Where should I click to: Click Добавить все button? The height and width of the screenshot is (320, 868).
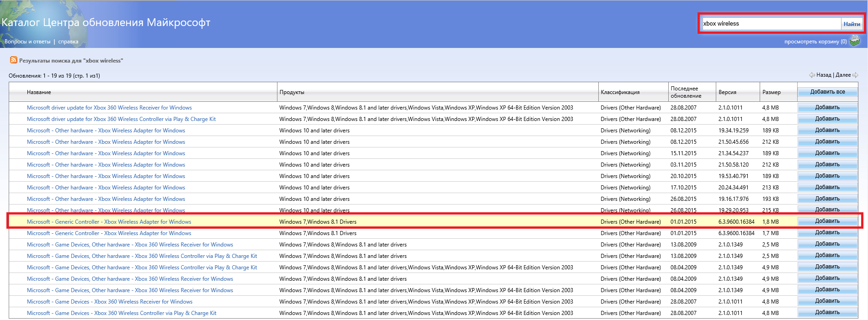tap(827, 92)
